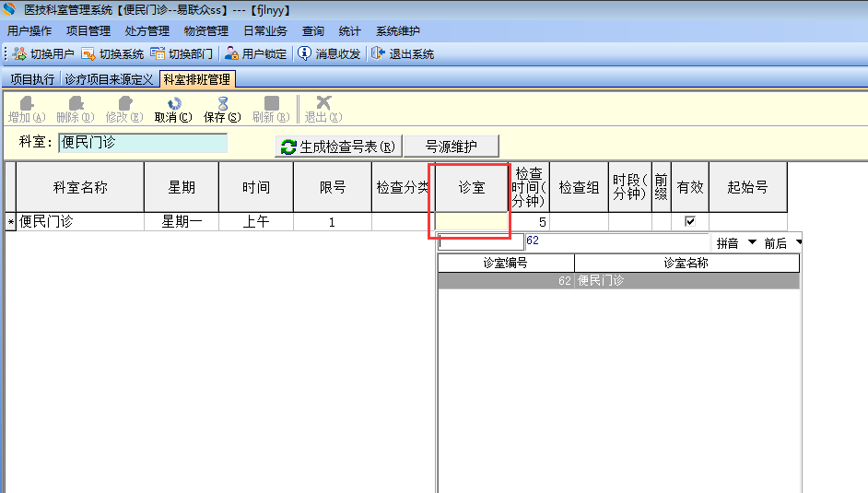Click the 退出(X) close icon
The width and height of the screenshot is (868, 493).
pos(323,102)
